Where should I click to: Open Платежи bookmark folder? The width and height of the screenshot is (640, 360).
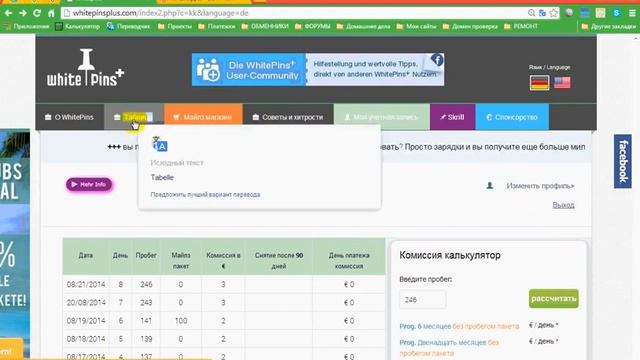tap(217, 27)
